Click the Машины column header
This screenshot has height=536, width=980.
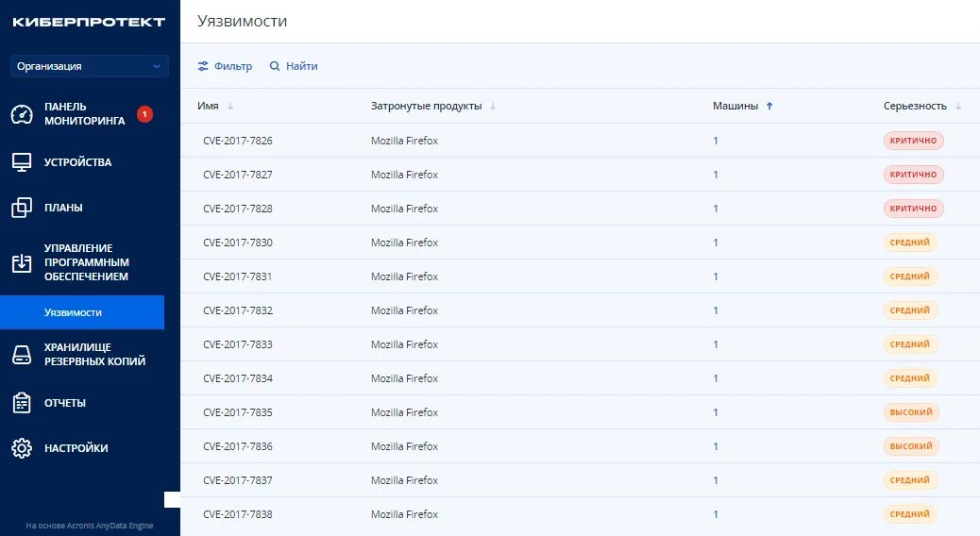click(x=735, y=107)
